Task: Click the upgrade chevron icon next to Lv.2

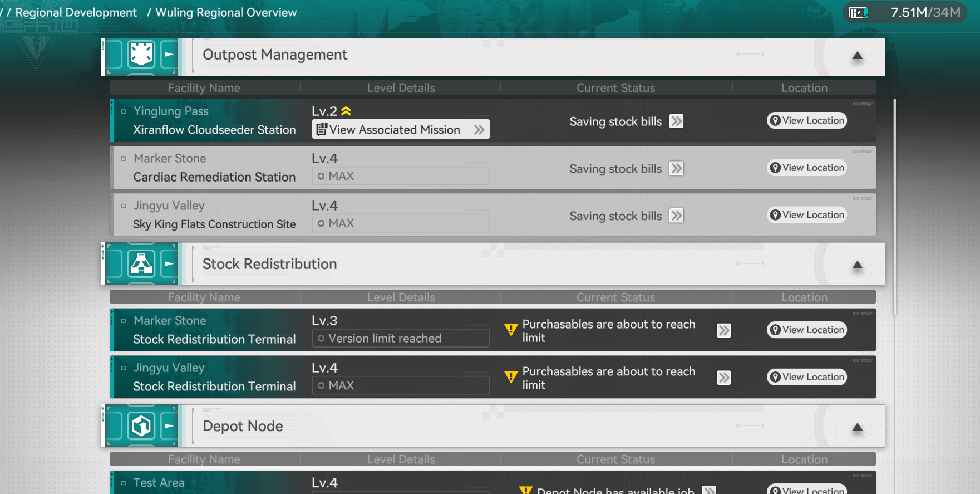Action: [346, 111]
